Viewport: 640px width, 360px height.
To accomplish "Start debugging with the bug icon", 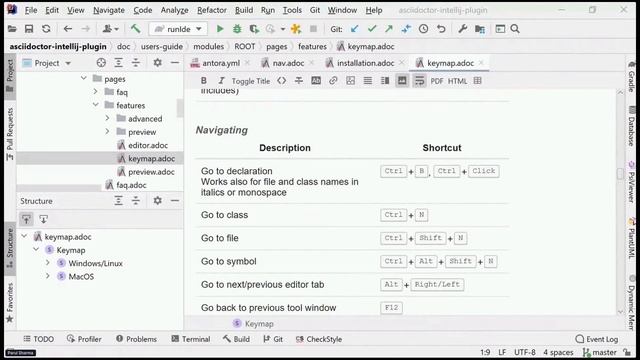I will pos(237,29).
